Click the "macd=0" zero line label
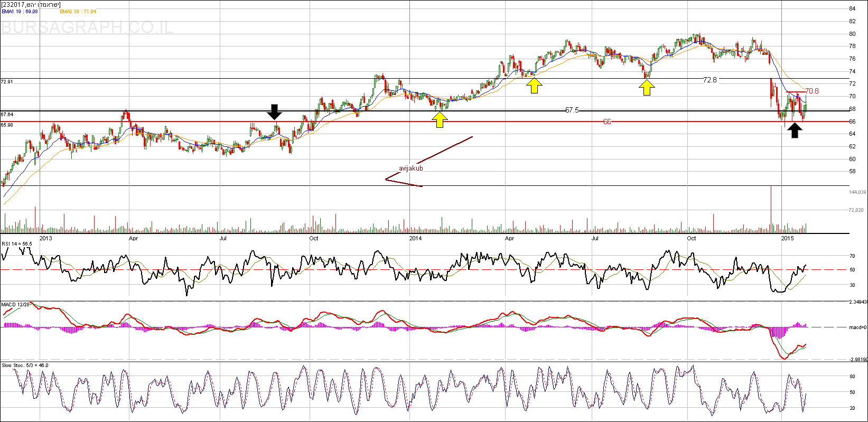Image resolution: width=868 pixels, height=422 pixels. 857,327
